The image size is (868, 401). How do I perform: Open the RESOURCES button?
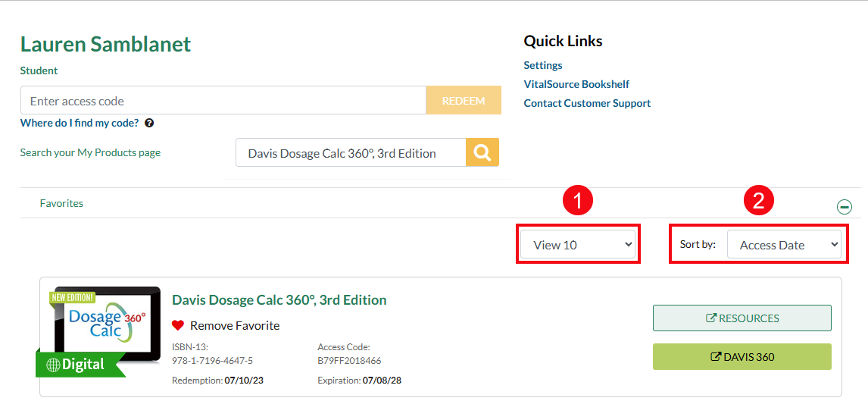click(742, 318)
